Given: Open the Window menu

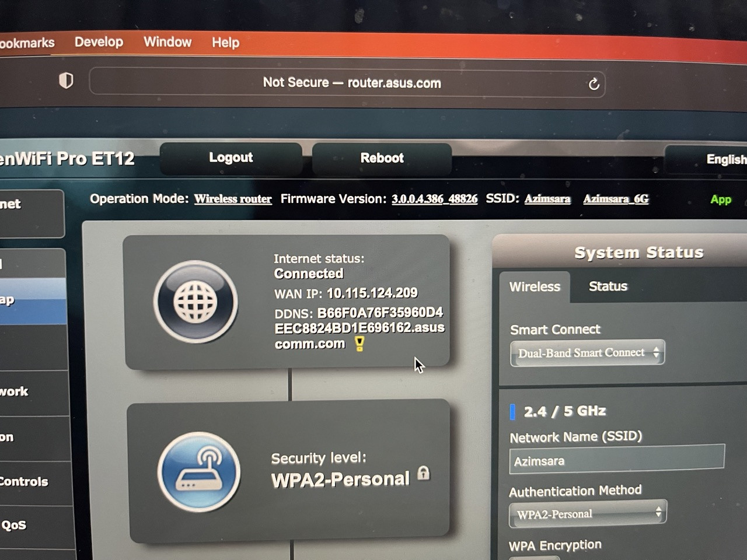Looking at the screenshot, I should pyautogui.click(x=167, y=42).
